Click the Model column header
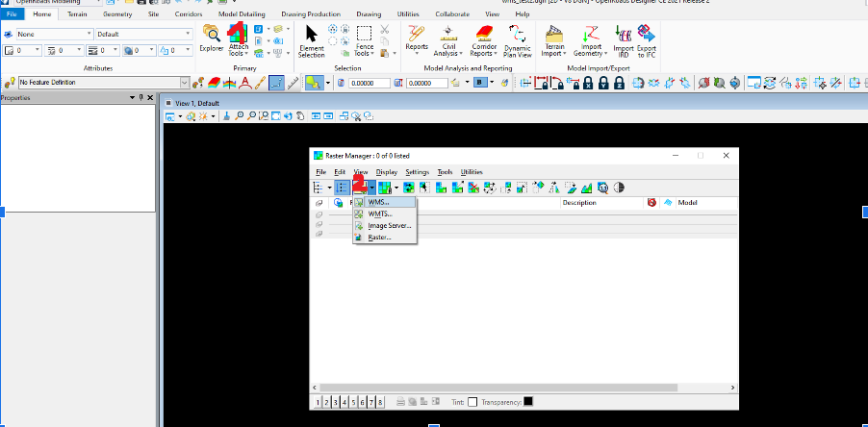The height and width of the screenshot is (427, 868). point(687,203)
